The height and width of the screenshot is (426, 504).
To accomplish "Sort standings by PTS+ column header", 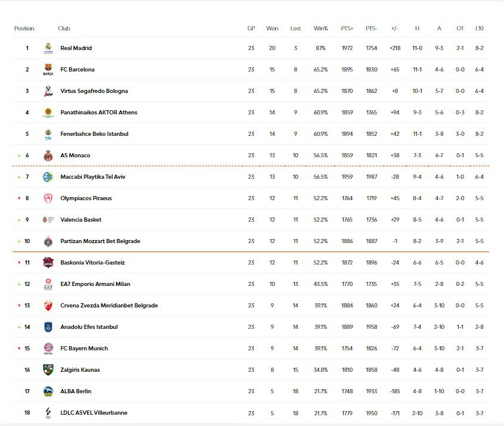I will pos(347,29).
